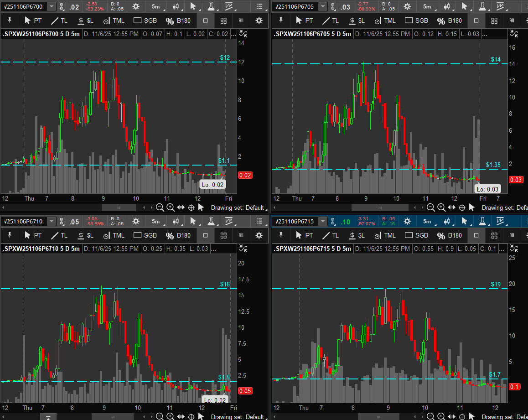Click the % B180 button in P6715 toolbar
This screenshot has width=528, height=420.
tap(449, 235)
